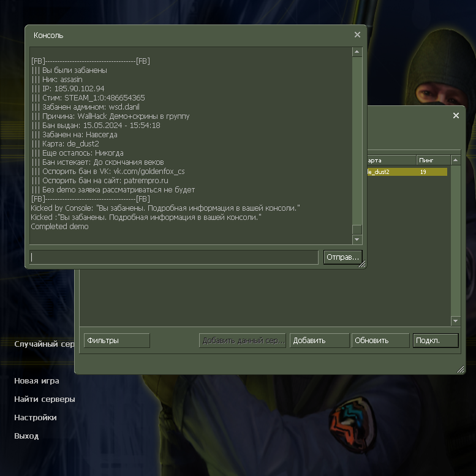Image resolution: width=476 pixels, height=476 pixels.
Task: Click the console scrollbar thumb
Action: [x=357, y=230]
